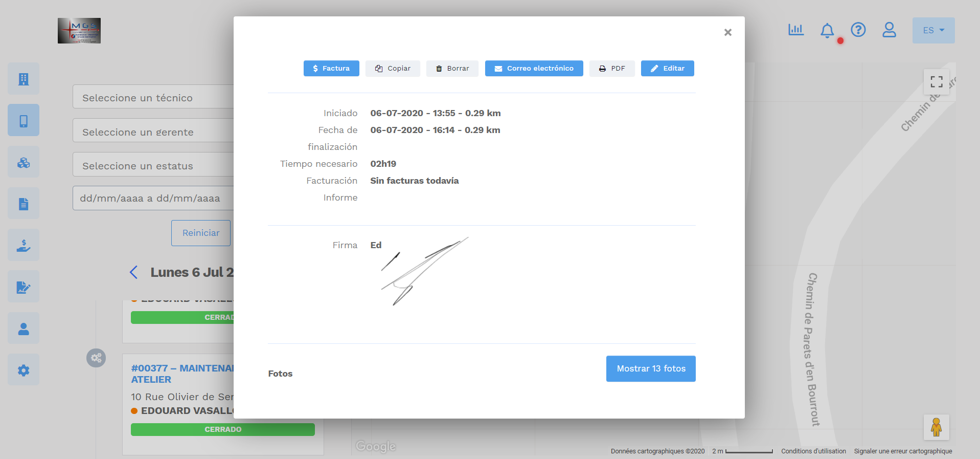
Task: Open Editar to edit intervention
Action: pyautogui.click(x=668, y=69)
